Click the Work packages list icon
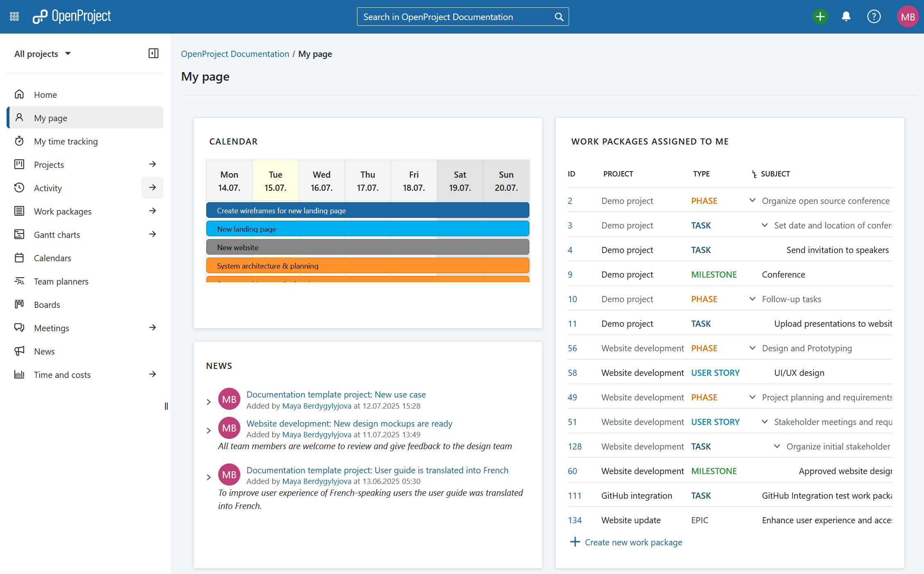 pyautogui.click(x=19, y=211)
